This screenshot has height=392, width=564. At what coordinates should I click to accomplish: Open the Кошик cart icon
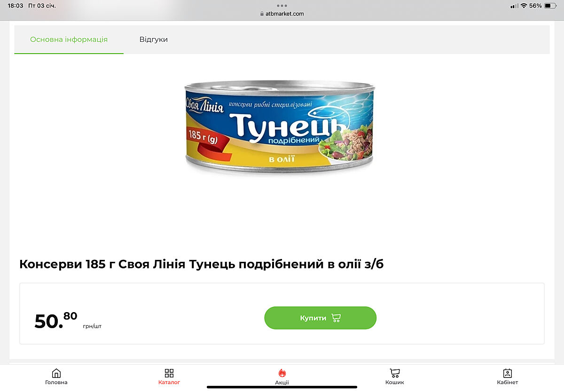(x=395, y=373)
